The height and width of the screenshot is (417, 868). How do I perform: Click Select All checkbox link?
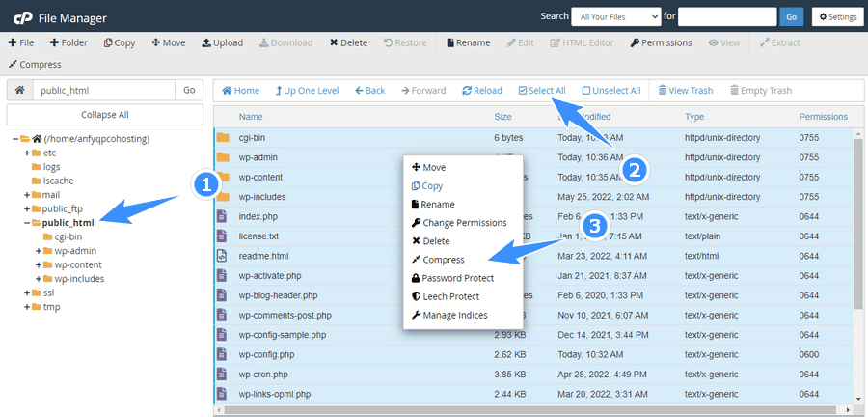click(x=542, y=91)
